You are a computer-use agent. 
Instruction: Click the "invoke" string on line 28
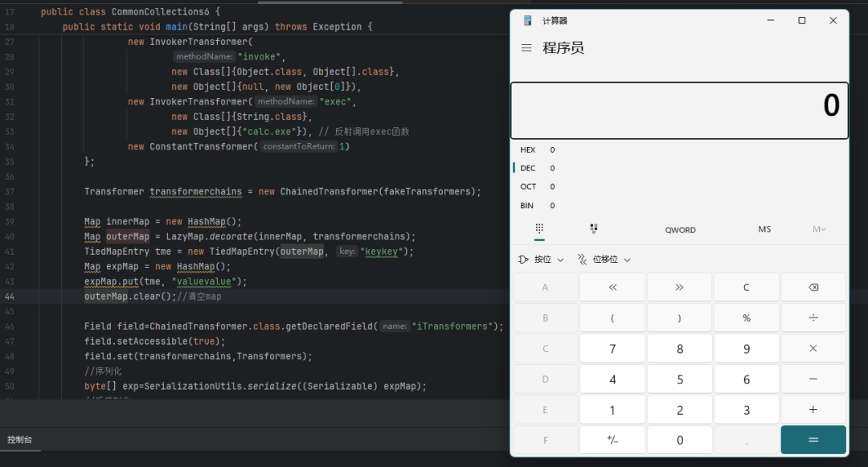point(259,56)
